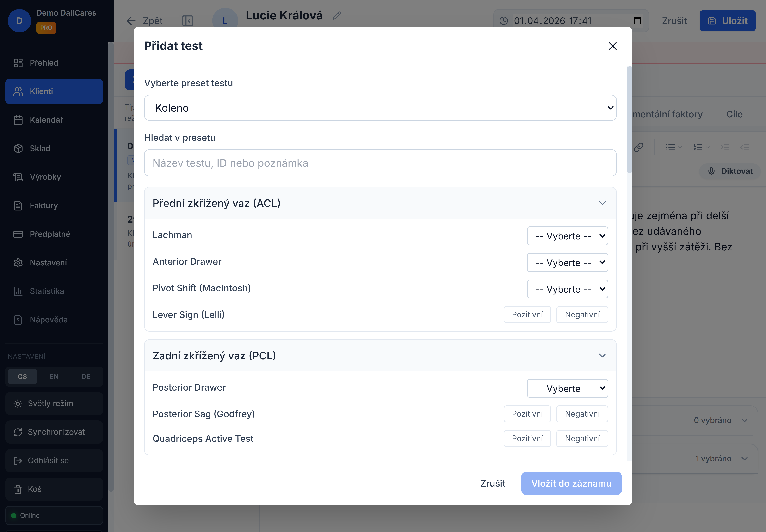
Task: Switch language to EN
Action: [54, 377]
